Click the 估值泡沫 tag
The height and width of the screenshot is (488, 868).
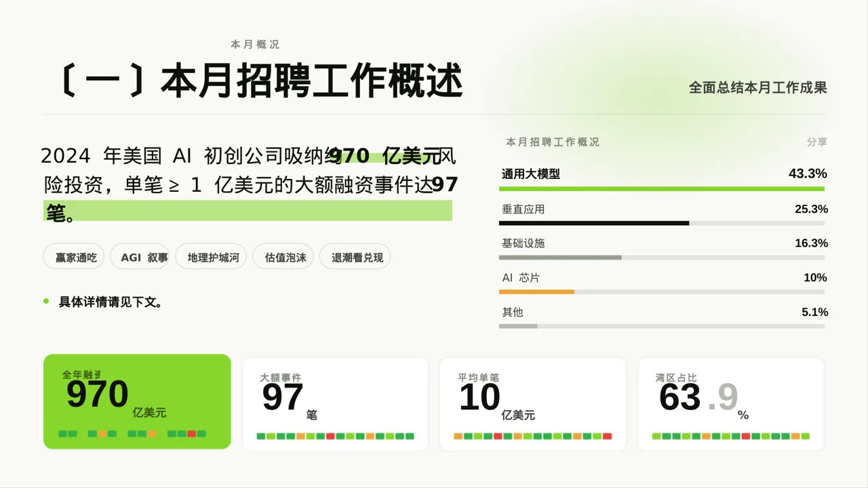pyautogui.click(x=283, y=258)
